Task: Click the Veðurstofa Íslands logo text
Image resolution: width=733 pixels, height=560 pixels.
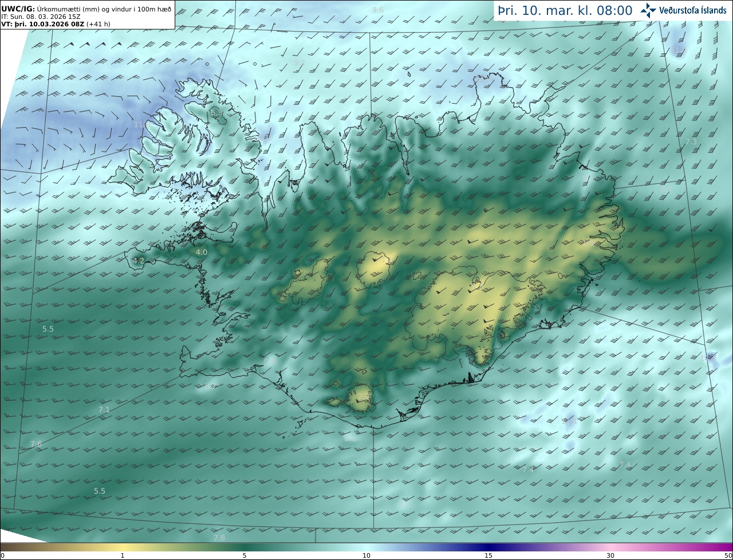Action: [x=693, y=10]
